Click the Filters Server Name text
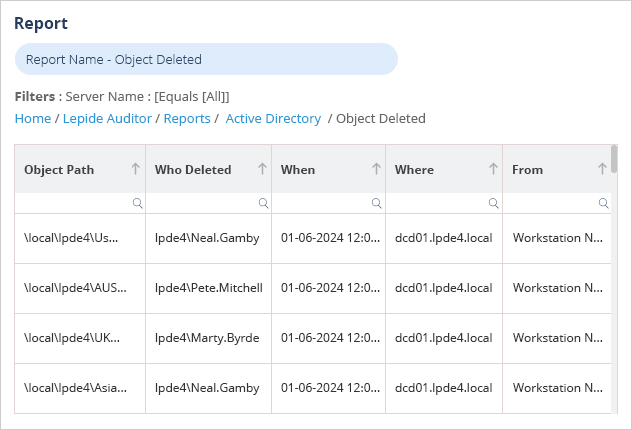The height and width of the screenshot is (430, 632). click(122, 97)
